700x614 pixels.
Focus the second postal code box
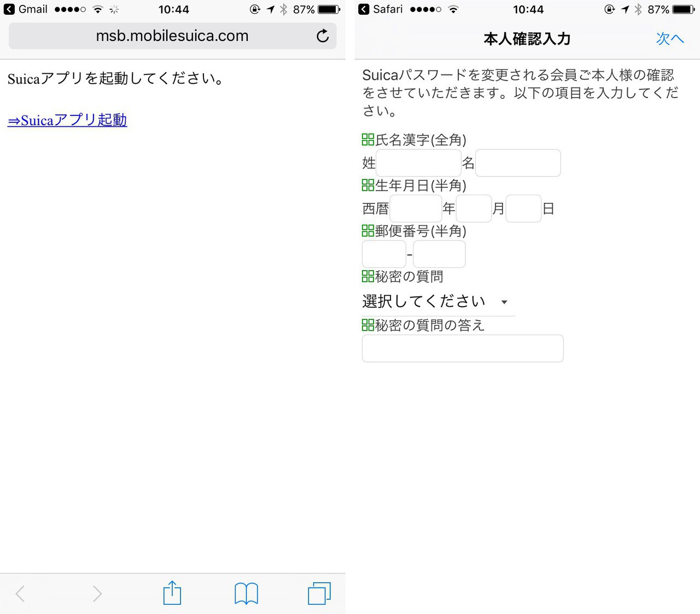439,254
